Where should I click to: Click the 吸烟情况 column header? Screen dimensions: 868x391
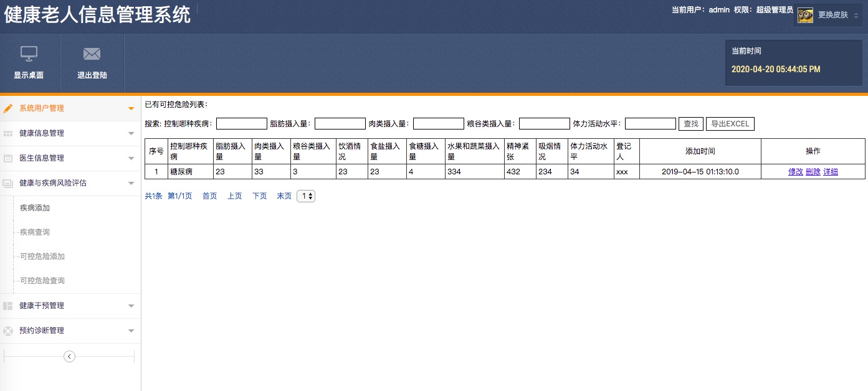click(552, 151)
